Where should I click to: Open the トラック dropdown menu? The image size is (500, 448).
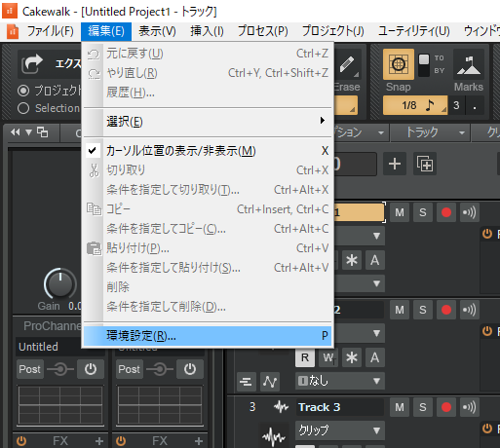pyautogui.click(x=430, y=132)
